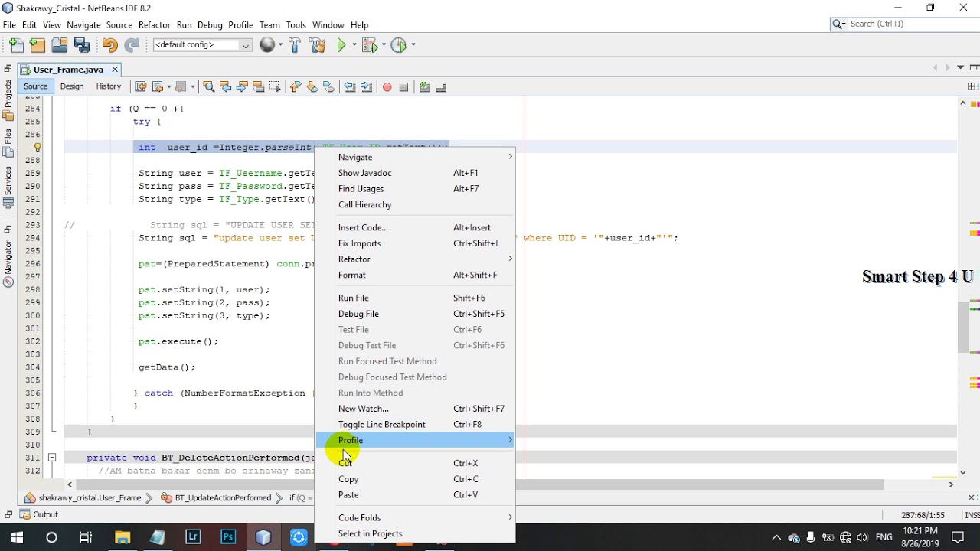Viewport: 980px width, 551px height.
Task: Click the Profile Project clock icon
Action: (x=398, y=45)
